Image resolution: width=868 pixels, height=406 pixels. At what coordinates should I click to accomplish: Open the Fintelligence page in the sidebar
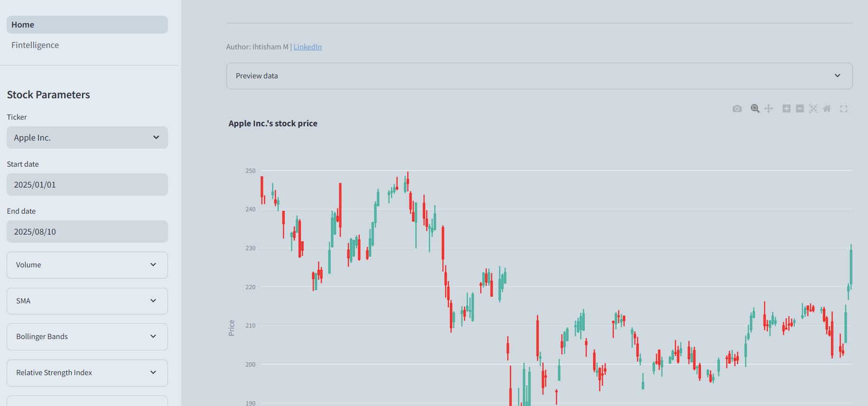point(35,45)
